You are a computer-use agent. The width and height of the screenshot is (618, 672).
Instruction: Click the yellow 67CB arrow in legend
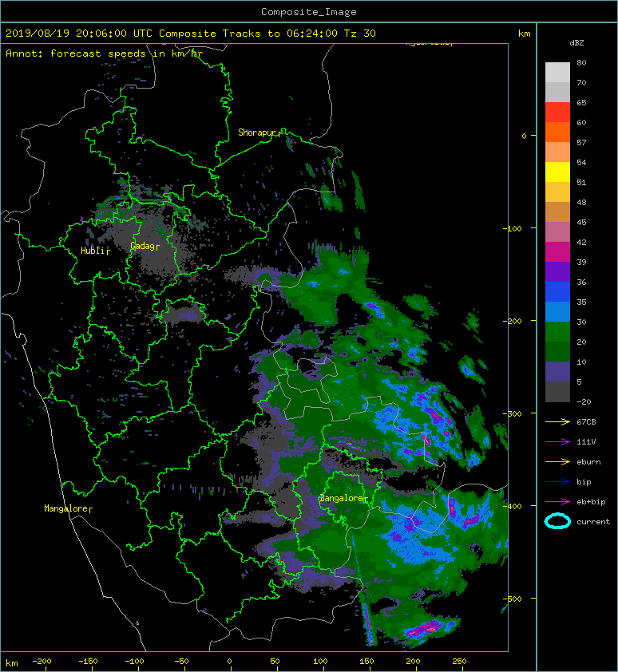[x=557, y=421]
